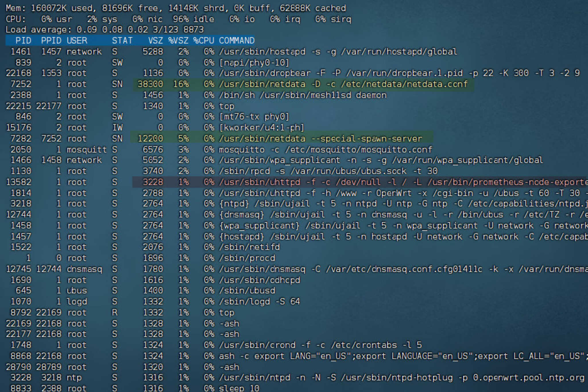Select the COMMAND column header
This screenshot has width=588, height=392.
coord(236,40)
